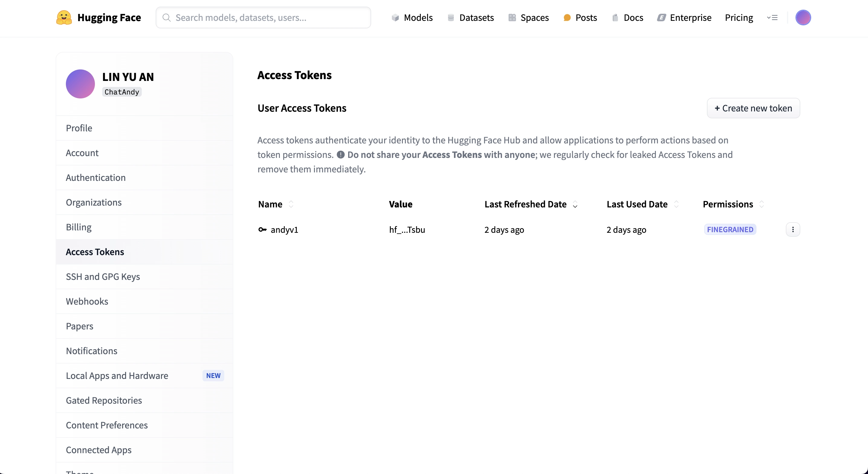Click the Datasets database icon
This screenshot has height=474, width=868.
451,18
